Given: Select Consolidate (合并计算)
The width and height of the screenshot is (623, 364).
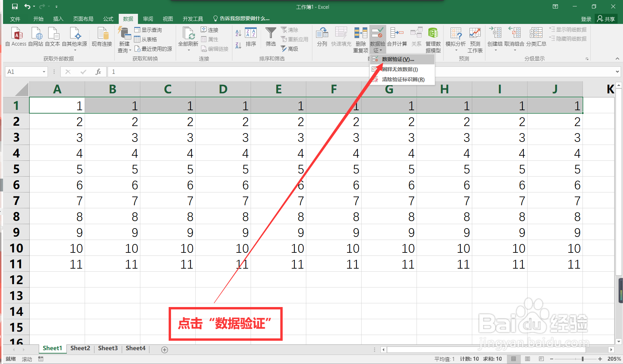Looking at the screenshot, I should tap(397, 37).
